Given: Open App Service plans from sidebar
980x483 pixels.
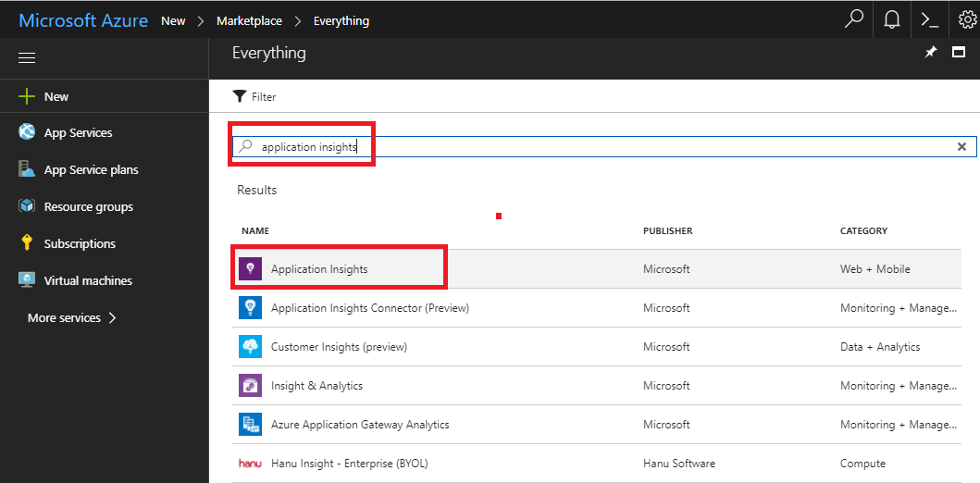Looking at the screenshot, I should [92, 170].
